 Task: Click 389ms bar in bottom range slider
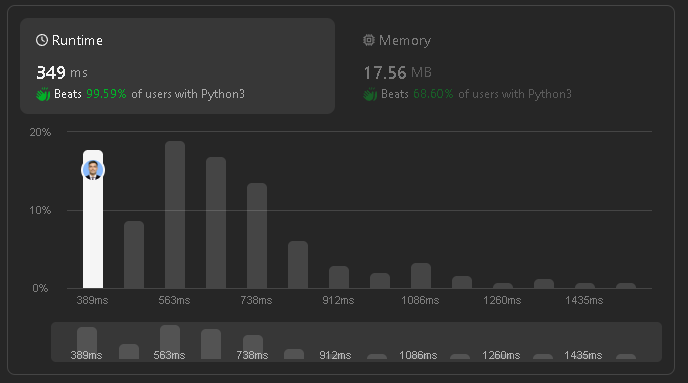pyautogui.click(x=87, y=343)
